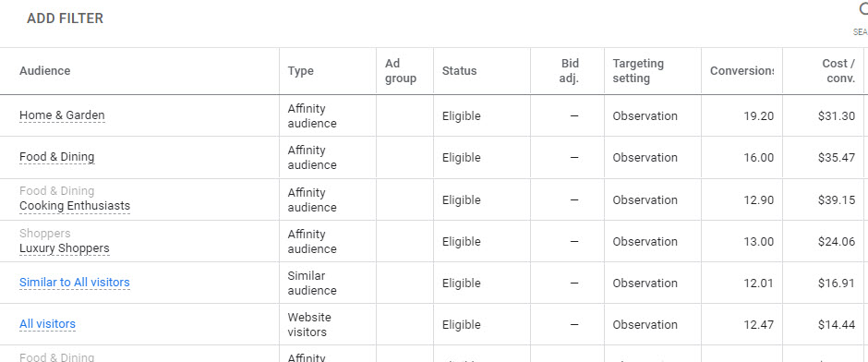868x362 pixels.
Task: Sort by the Status column header
Action: 460,71
